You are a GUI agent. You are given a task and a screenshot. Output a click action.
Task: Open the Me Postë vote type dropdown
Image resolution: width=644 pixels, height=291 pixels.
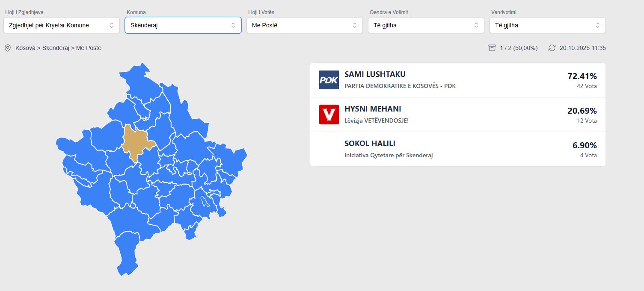(305, 25)
